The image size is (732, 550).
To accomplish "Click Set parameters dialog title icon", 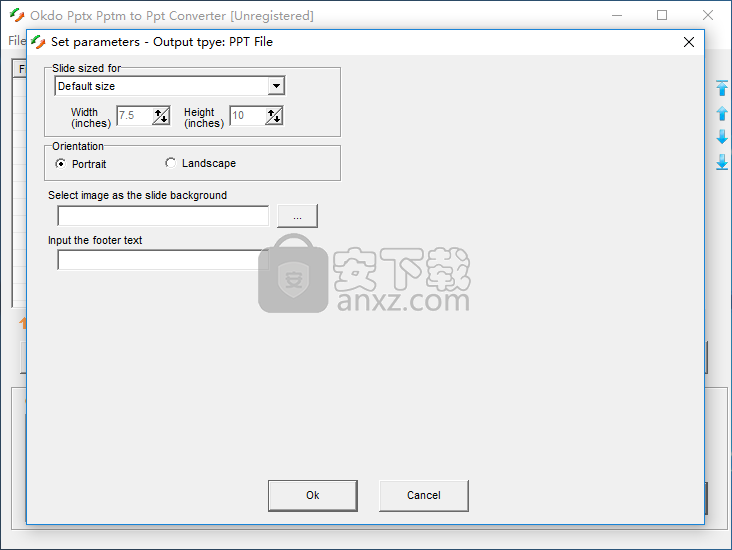I will coord(38,42).
